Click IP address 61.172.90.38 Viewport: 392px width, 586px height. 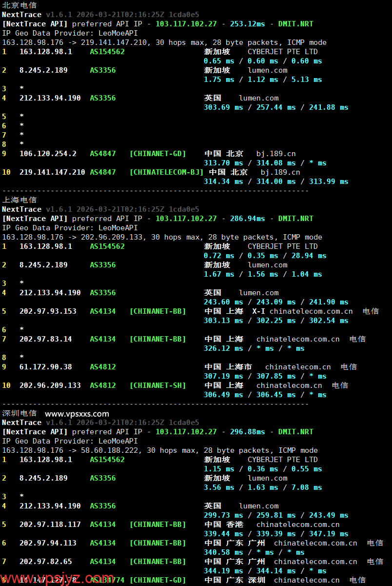(46, 367)
